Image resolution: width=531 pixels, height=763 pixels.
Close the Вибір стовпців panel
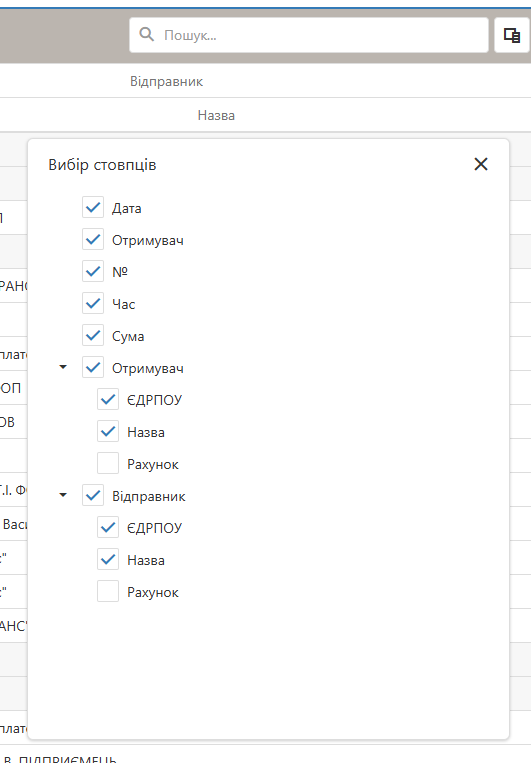[x=481, y=164]
